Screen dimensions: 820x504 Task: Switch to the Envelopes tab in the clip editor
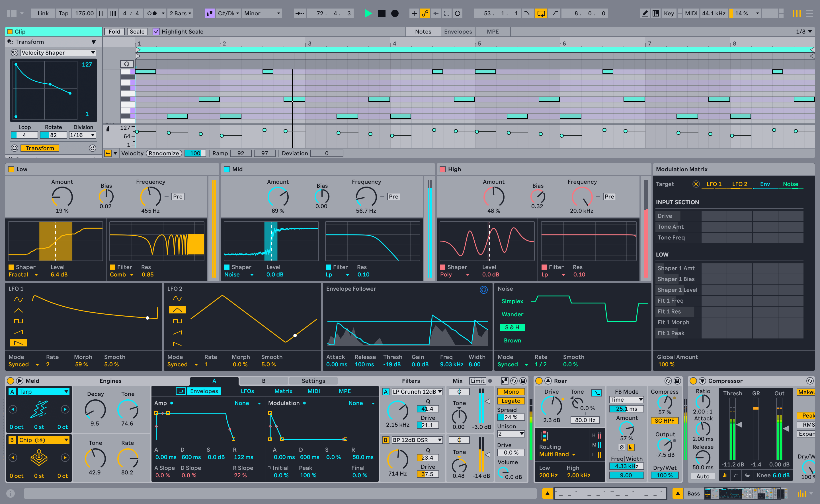click(x=458, y=31)
